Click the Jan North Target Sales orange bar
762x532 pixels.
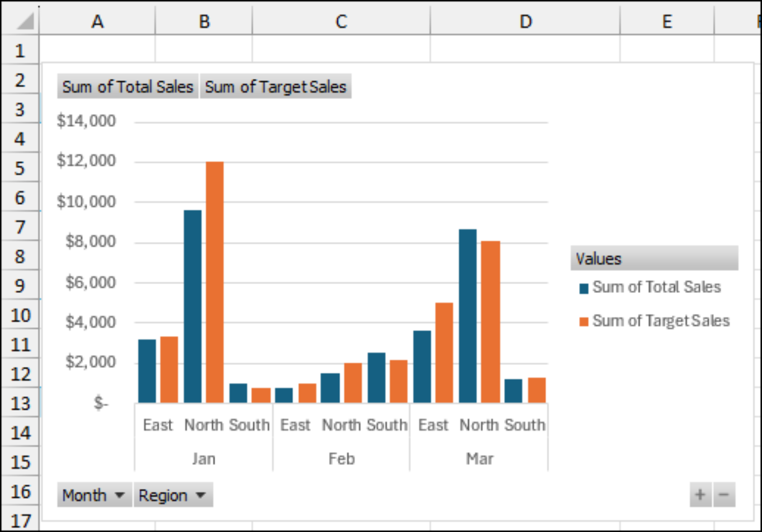[215, 282]
